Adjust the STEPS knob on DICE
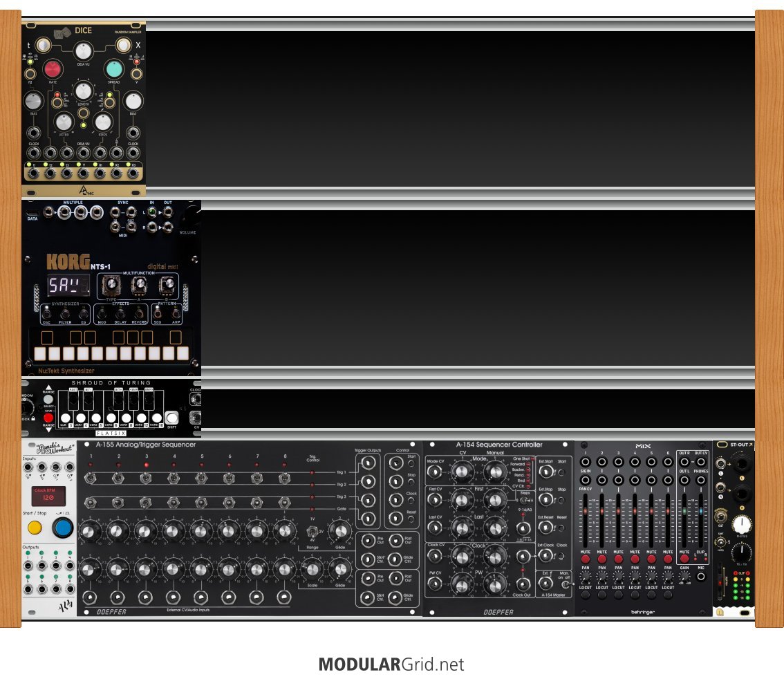The height and width of the screenshot is (679, 784). click(x=103, y=122)
